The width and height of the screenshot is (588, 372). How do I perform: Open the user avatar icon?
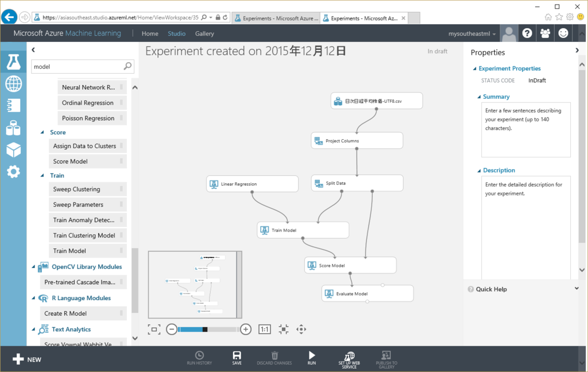tap(509, 33)
